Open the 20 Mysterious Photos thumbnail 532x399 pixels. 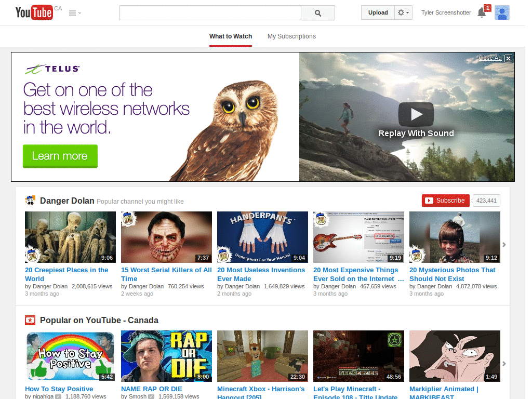click(455, 237)
